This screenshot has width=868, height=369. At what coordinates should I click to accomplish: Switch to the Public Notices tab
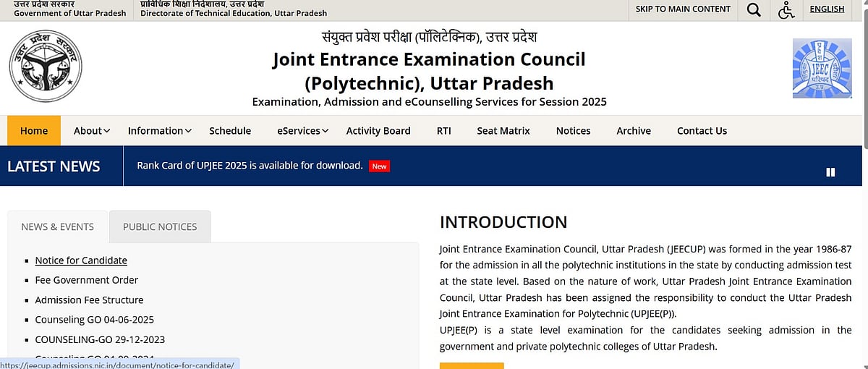(160, 226)
